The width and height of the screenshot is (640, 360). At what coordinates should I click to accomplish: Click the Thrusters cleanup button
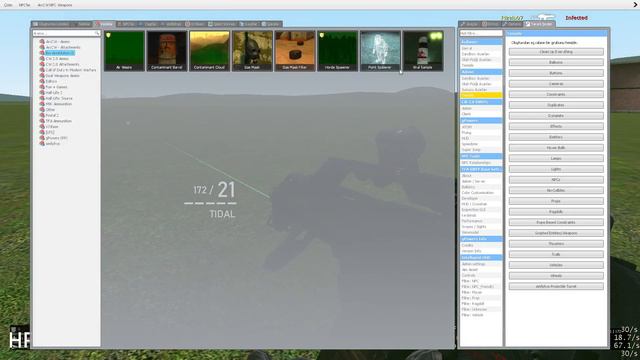[556, 244]
